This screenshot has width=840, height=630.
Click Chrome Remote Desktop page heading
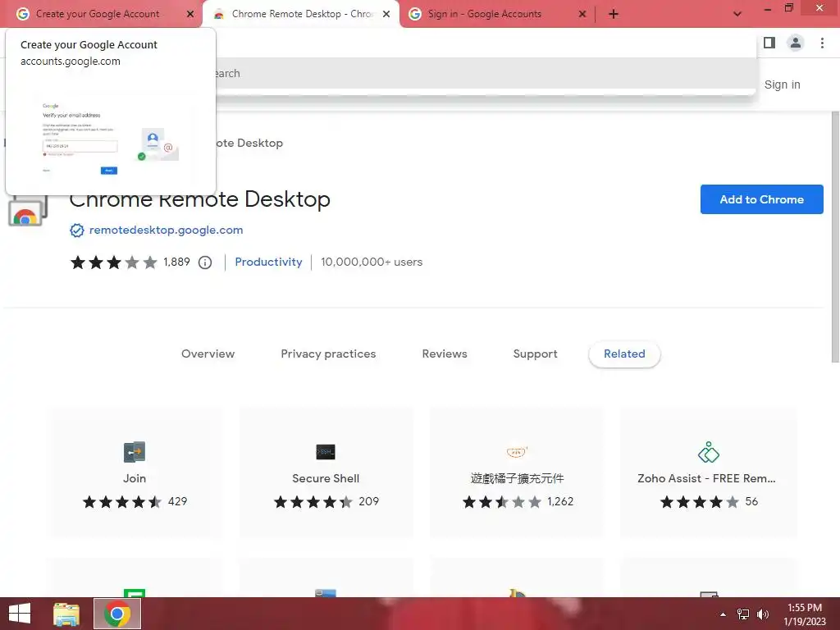coord(199,199)
